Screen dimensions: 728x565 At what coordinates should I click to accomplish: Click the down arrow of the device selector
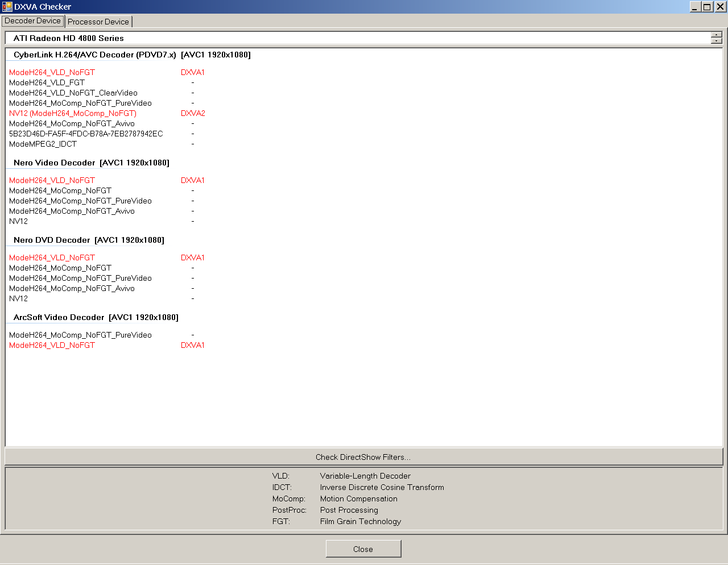717,41
